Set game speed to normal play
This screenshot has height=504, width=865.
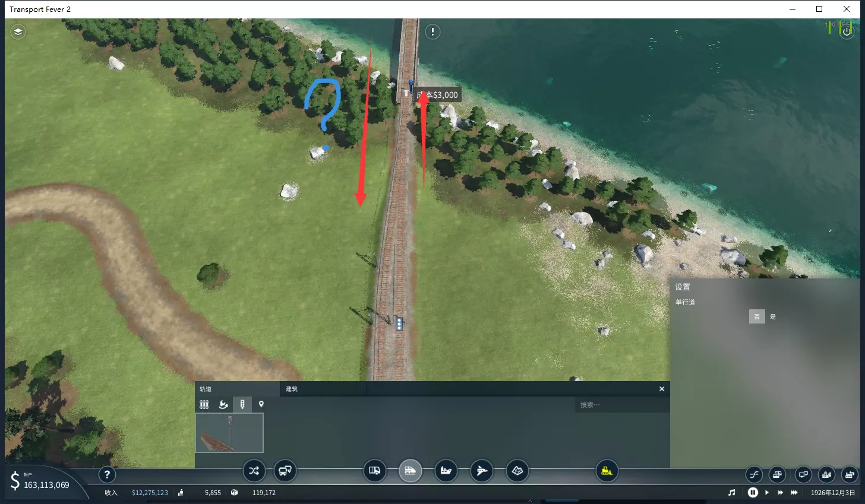[767, 492]
